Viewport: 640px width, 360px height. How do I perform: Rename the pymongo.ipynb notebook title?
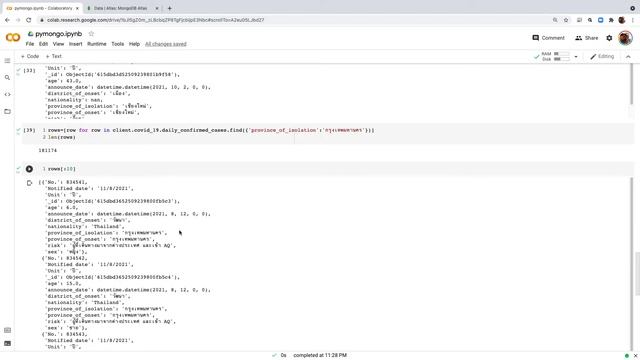tap(58, 34)
